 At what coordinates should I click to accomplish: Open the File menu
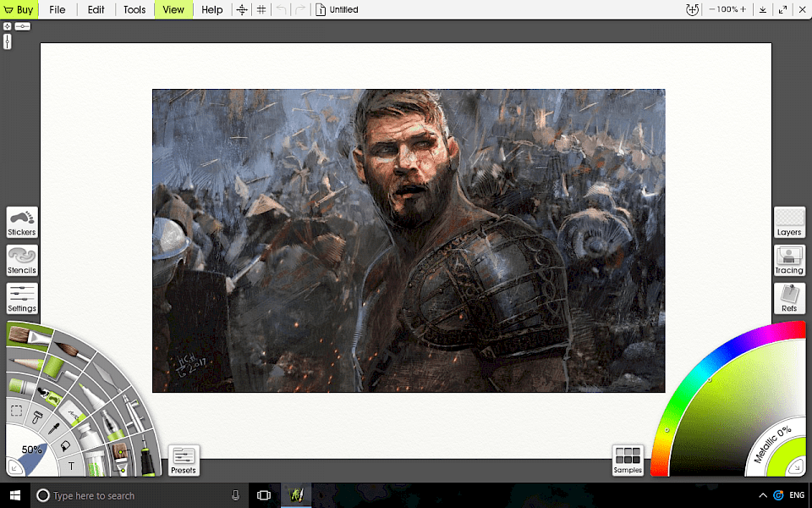pos(58,9)
